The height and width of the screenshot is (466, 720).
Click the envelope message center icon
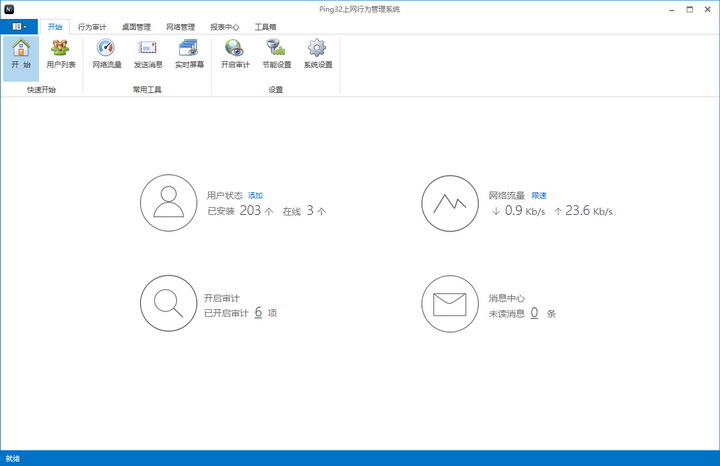(x=450, y=303)
